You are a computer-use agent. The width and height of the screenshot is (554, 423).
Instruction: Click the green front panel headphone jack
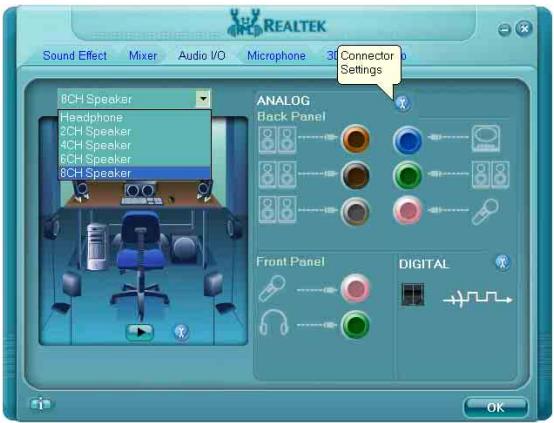coord(355,324)
